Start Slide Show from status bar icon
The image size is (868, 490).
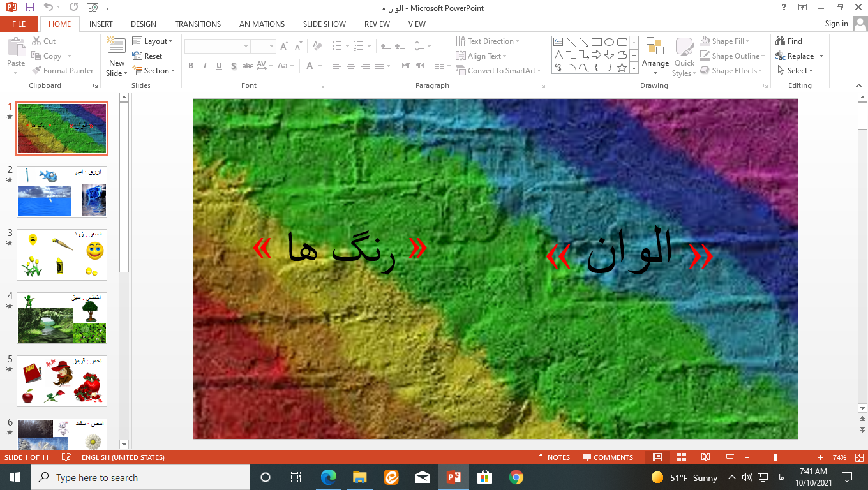point(730,457)
